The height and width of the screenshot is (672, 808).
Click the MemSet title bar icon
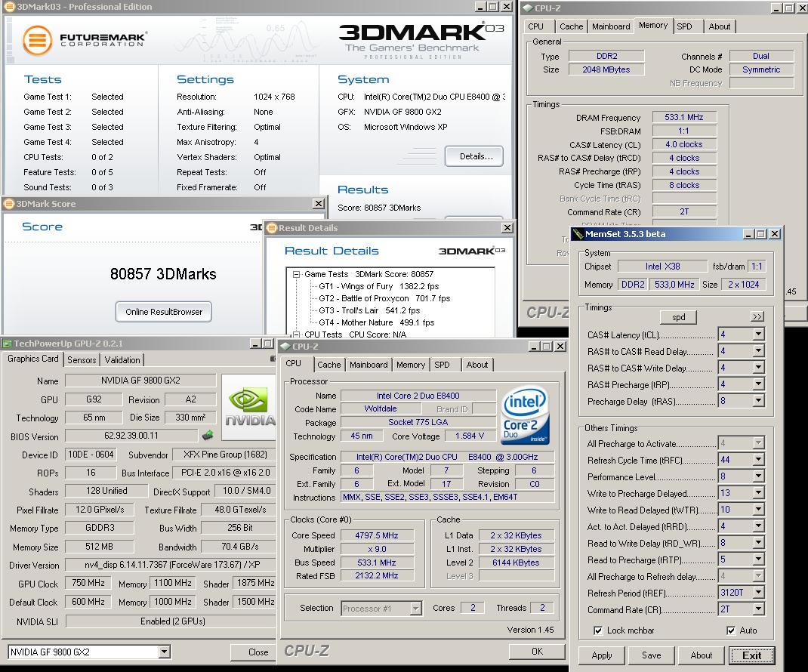[x=578, y=234]
